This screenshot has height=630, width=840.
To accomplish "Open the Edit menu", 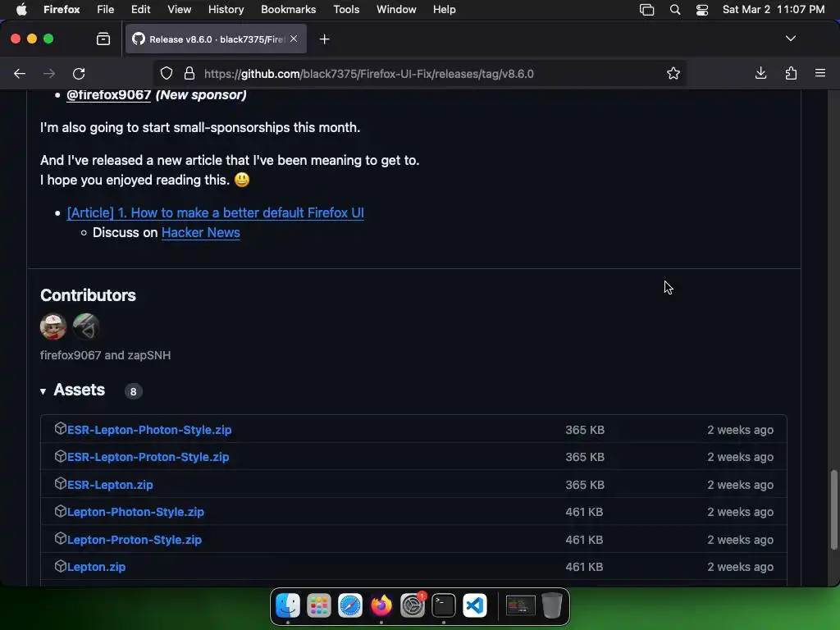I will 140,10.
